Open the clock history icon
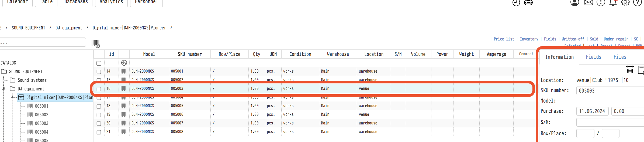Viewport: 644px width, 142px height. tap(516, 3)
